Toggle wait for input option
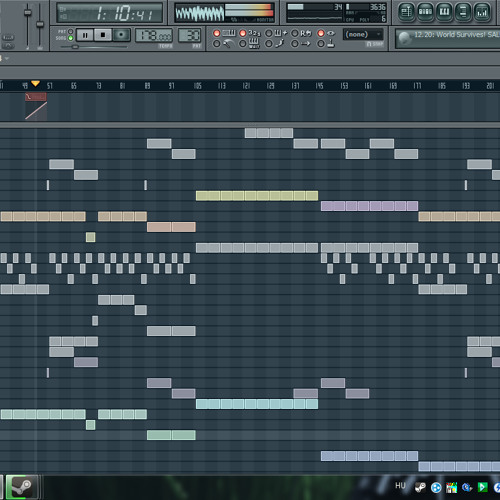500x500 pixels. click(x=250, y=44)
